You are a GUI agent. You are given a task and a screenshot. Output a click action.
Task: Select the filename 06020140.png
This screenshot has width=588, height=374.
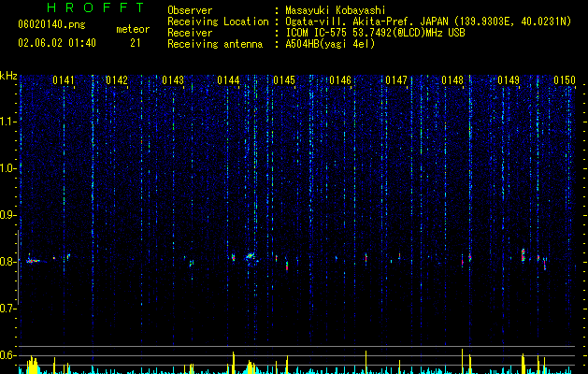coord(51,24)
